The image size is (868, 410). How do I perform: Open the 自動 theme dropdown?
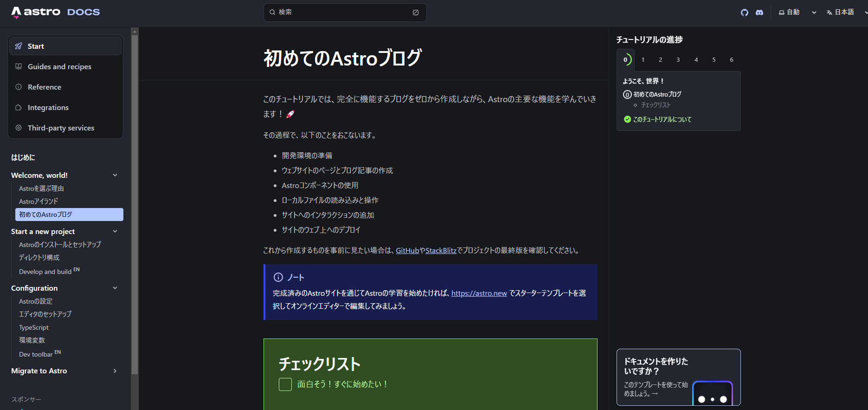(x=797, y=13)
